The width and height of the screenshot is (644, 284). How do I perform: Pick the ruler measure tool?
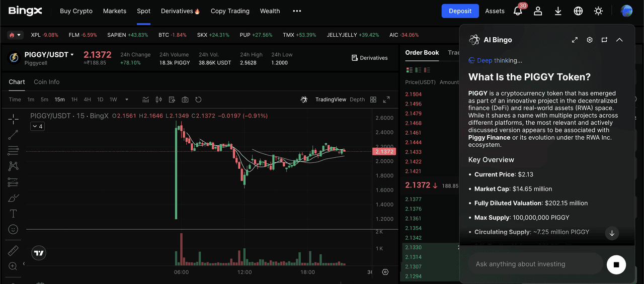[x=13, y=251]
